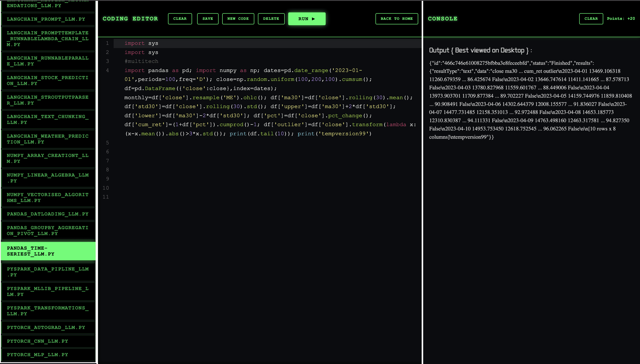
Task: Run the code with the RUN button
Action: [307, 19]
